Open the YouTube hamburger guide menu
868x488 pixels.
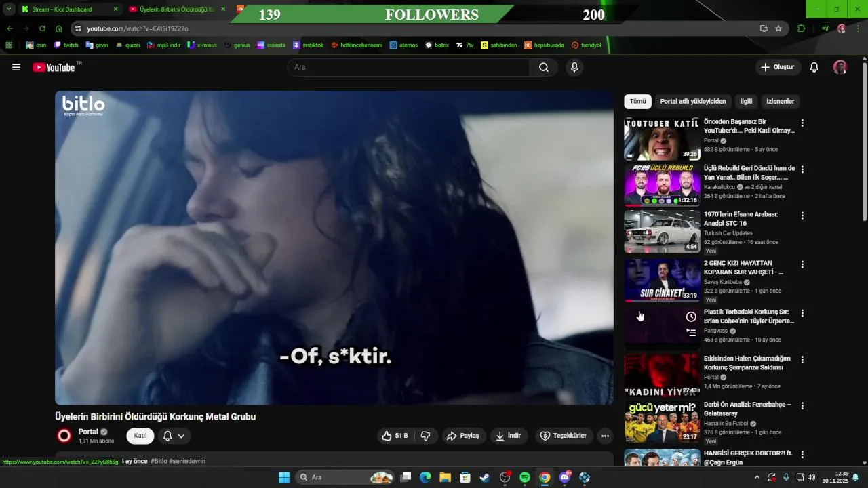[x=16, y=67]
